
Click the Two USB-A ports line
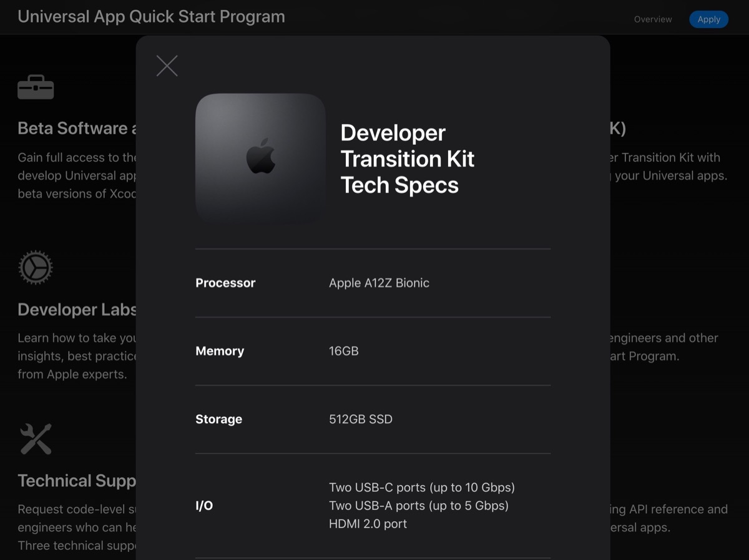click(419, 506)
